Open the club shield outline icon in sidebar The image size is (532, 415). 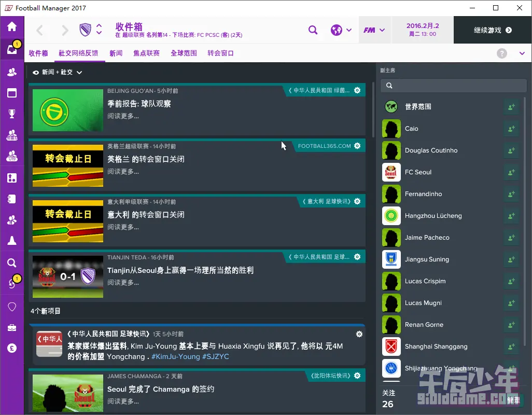tap(12, 307)
